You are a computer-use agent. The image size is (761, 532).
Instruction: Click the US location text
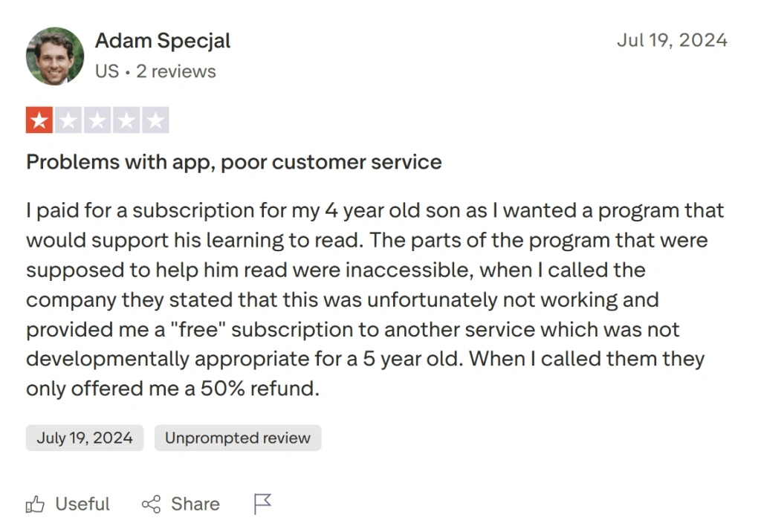106,71
